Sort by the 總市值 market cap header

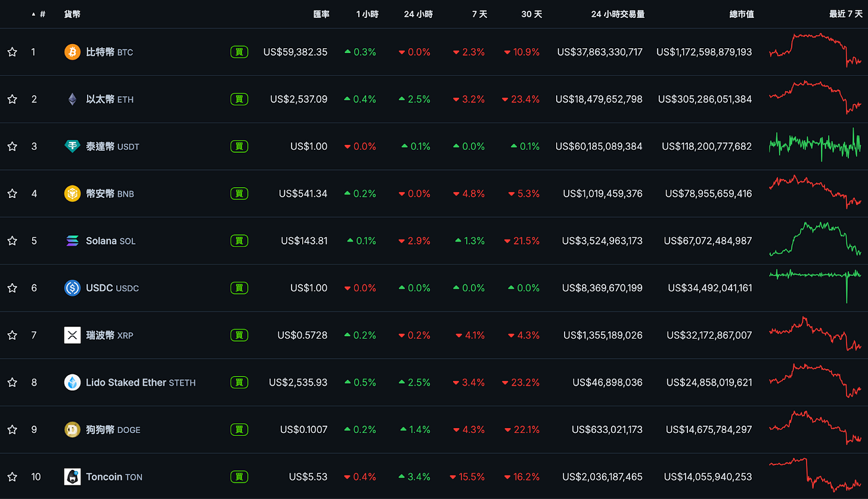[x=742, y=14]
